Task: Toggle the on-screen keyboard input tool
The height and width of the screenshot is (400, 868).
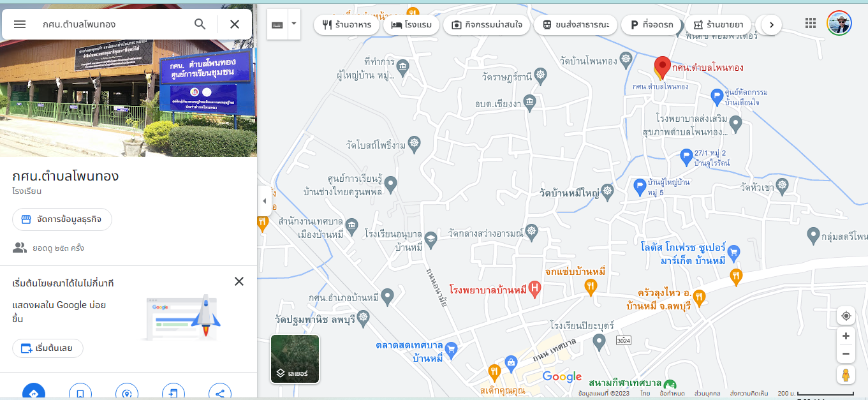Action: tap(277, 25)
